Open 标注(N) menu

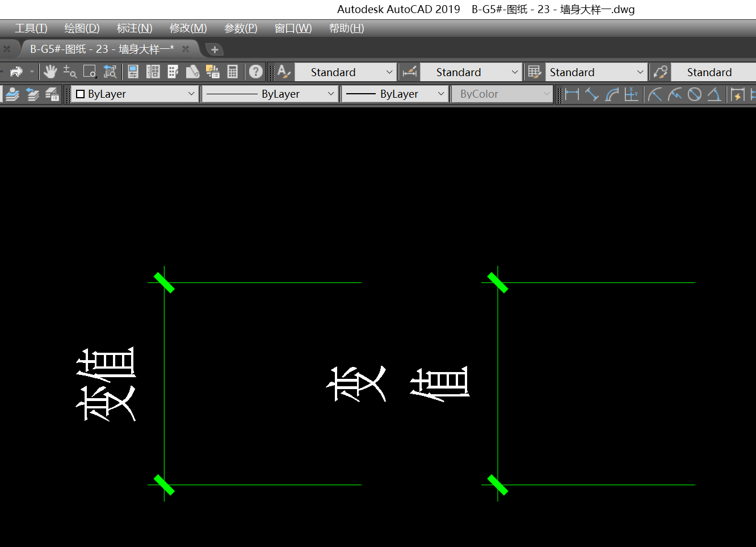tap(135, 28)
